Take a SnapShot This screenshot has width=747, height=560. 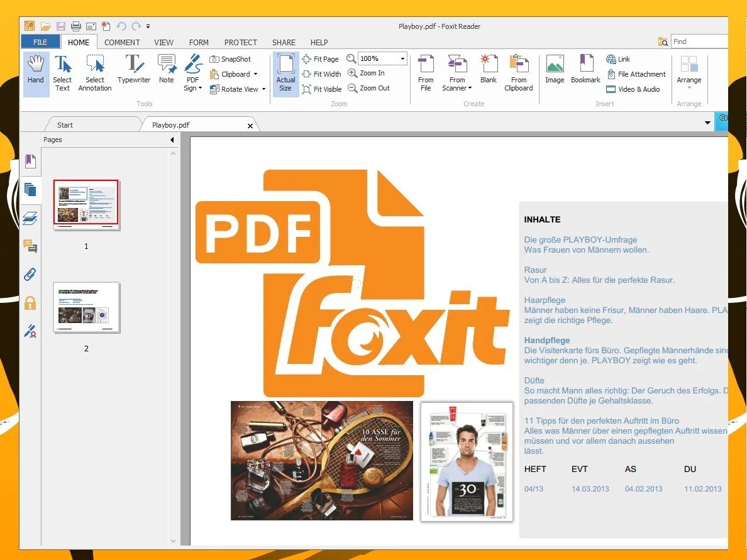[x=231, y=59]
